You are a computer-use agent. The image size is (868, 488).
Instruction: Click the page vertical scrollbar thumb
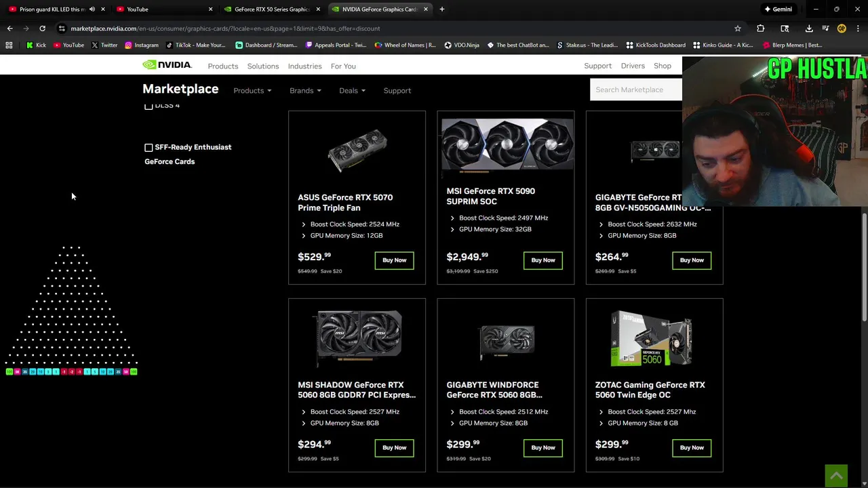point(864,268)
